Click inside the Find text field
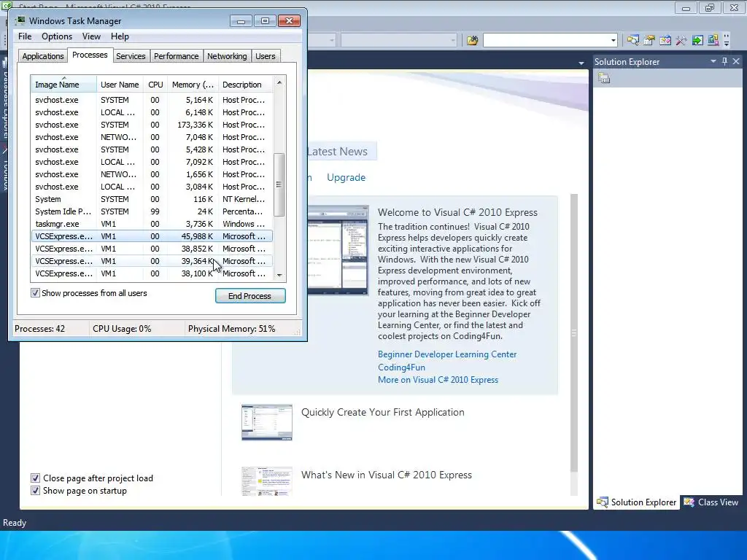Screen dimensions: 747x560 [x=546, y=41]
